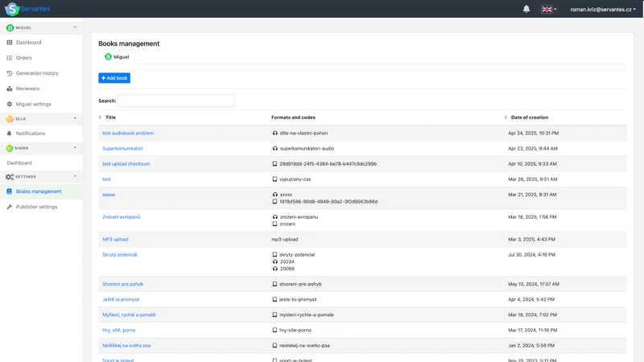Screen dimensions: 644x362
Task: Click the Ella section header icon
Action: point(10,118)
